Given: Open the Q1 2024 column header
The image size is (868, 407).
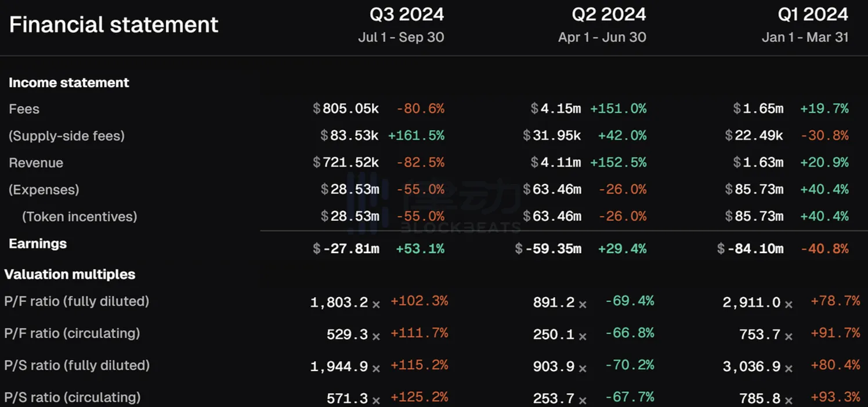Looking at the screenshot, I should tap(813, 14).
